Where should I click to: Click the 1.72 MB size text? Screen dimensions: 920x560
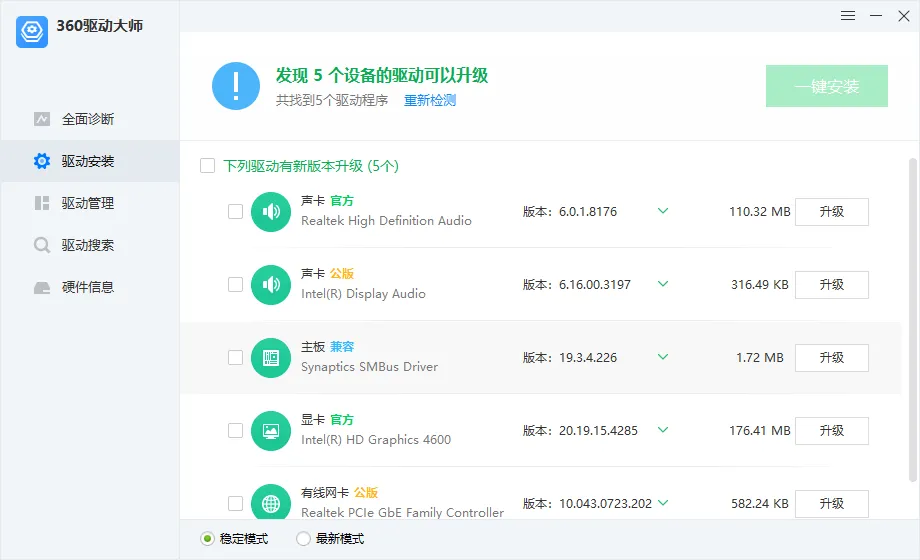pyautogui.click(x=760, y=357)
